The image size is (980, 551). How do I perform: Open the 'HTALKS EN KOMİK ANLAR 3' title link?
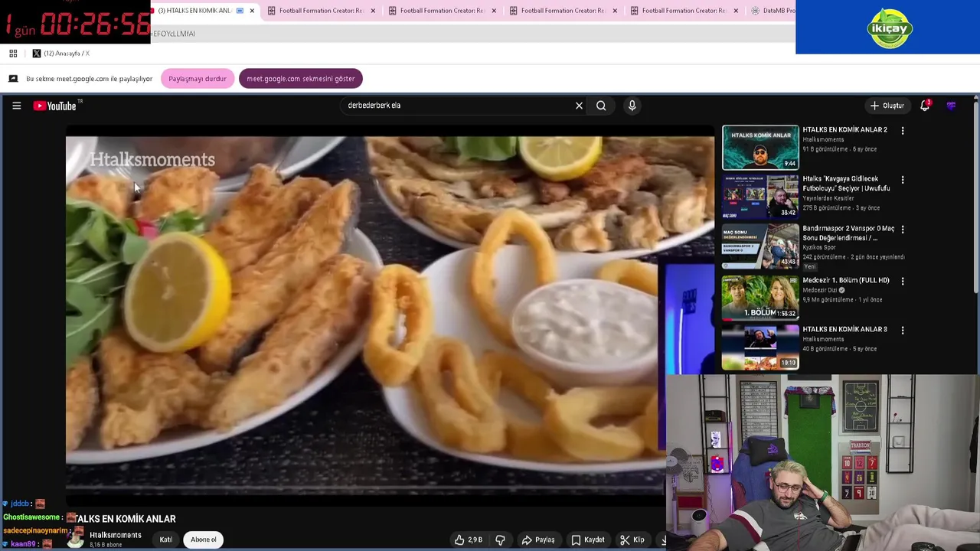(x=844, y=329)
